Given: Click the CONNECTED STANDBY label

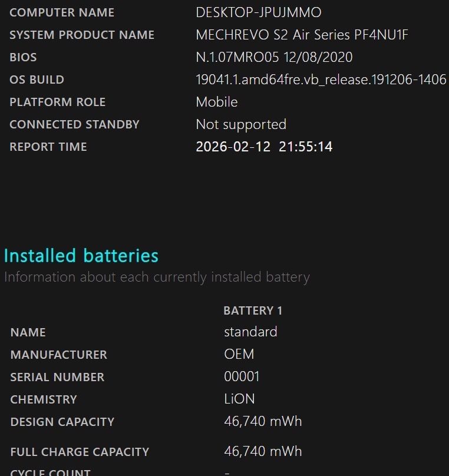Looking at the screenshot, I should pyautogui.click(x=74, y=124).
